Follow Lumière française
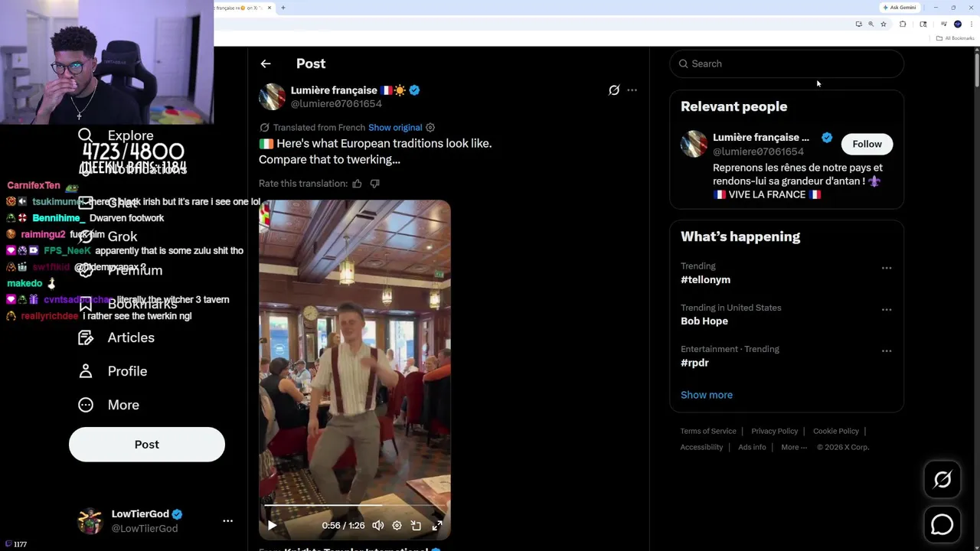 point(867,144)
